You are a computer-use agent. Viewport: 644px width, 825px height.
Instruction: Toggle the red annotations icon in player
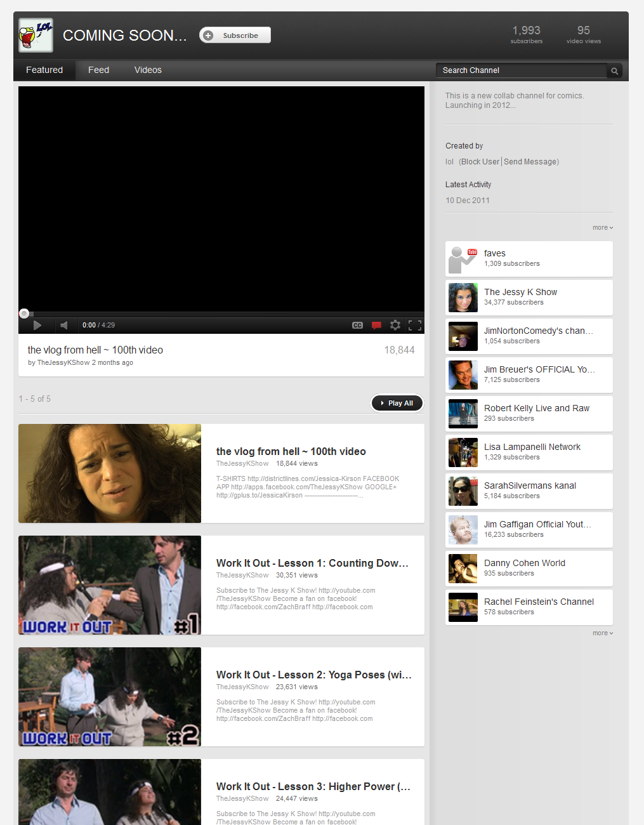click(376, 326)
